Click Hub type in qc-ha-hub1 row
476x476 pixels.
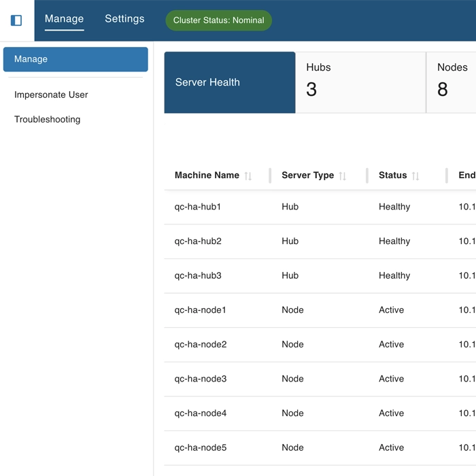point(290,207)
